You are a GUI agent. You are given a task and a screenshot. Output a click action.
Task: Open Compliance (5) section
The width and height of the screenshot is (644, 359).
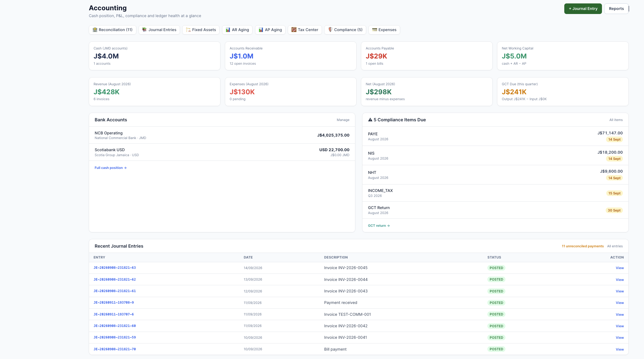coord(345,30)
